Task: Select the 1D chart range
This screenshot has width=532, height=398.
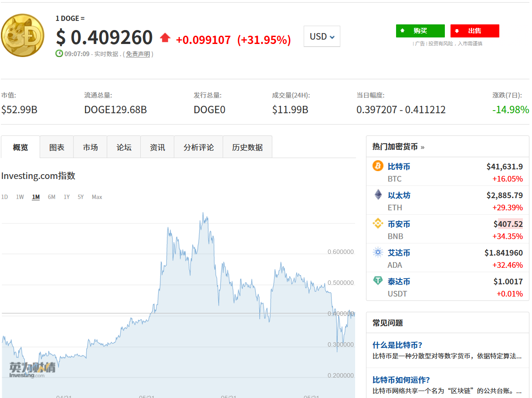Action: click(4, 197)
